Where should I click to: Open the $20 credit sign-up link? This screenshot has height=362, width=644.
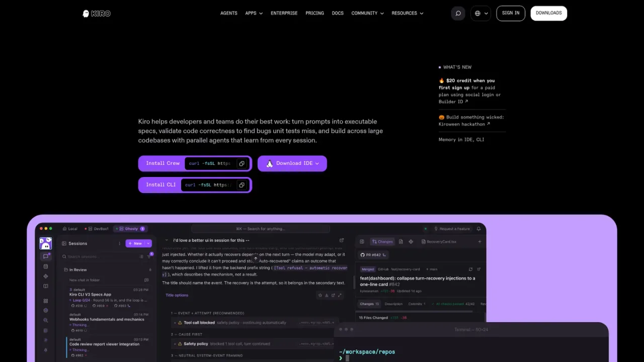coord(470,91)
